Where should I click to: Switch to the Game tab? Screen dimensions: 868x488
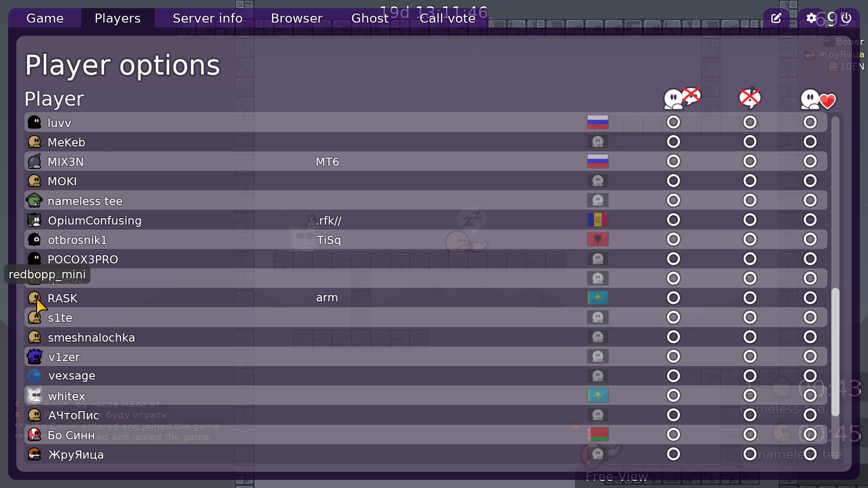(45, 18)
